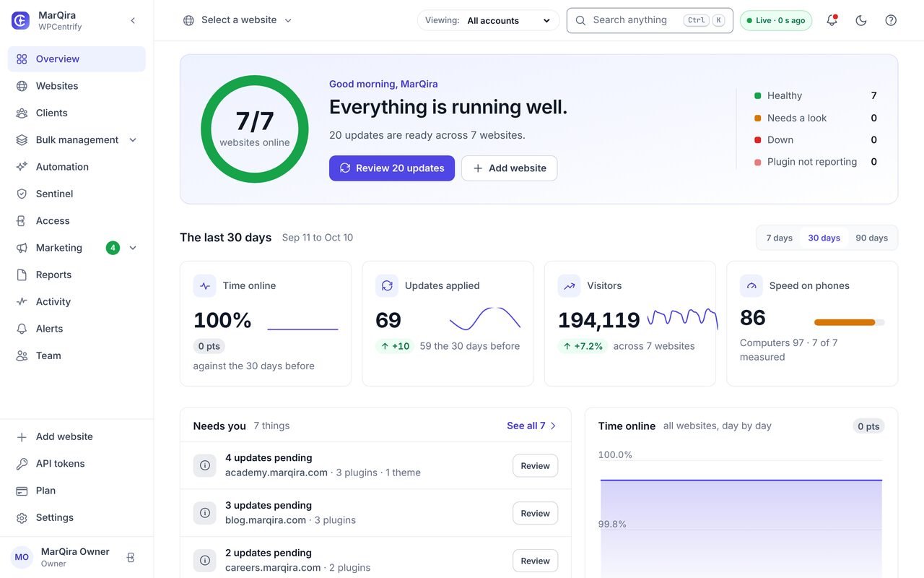Open Reports in the sidebar
924x578 pixels.
point(77,275)
